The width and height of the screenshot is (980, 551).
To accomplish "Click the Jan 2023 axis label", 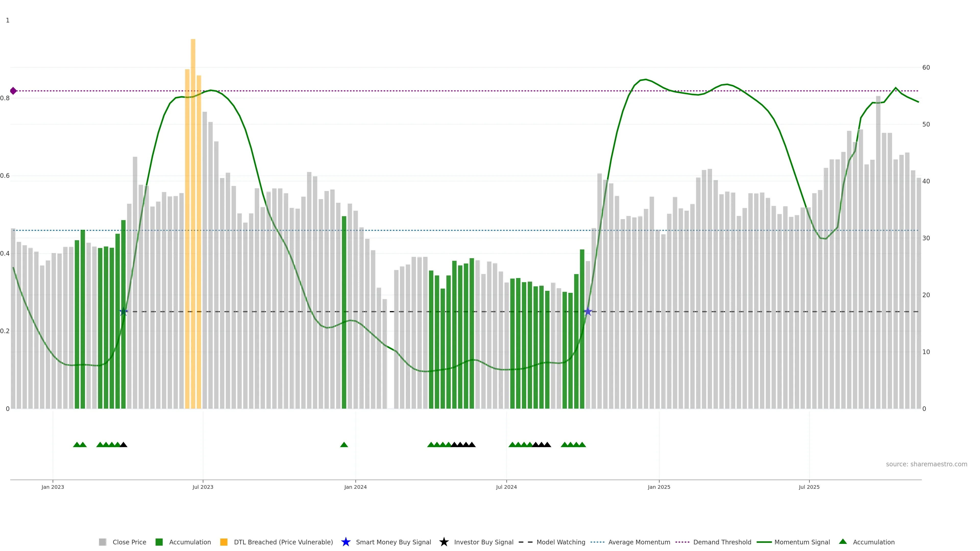I will (53, 487).
